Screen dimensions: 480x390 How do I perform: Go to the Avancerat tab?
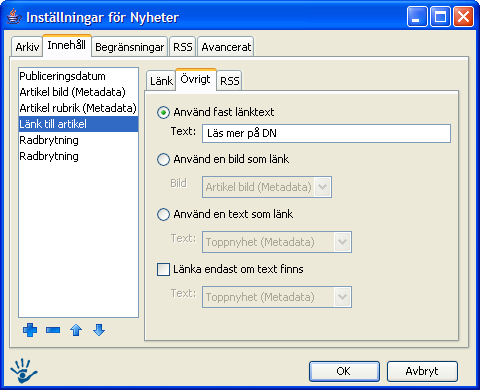coord(226,47)
